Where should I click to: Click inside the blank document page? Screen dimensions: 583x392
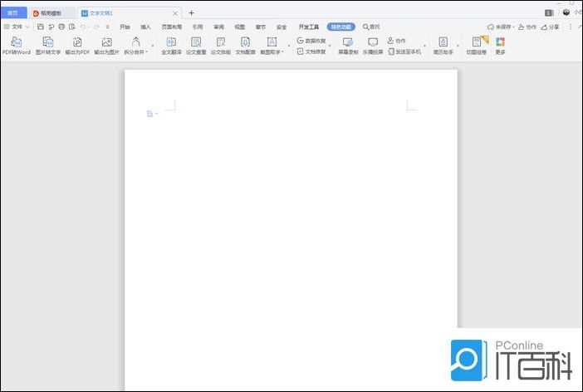pyautogui.click(x=291, y=233)
